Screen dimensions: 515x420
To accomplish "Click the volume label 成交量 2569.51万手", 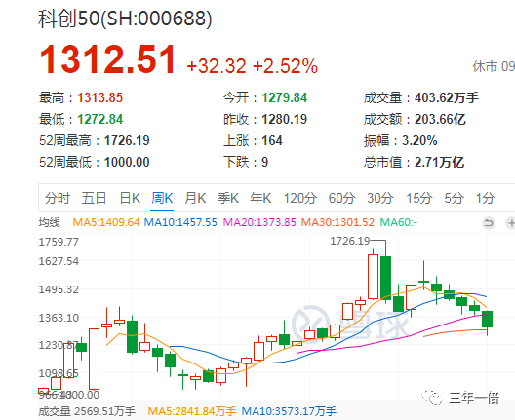I will [x=87, y=411].
